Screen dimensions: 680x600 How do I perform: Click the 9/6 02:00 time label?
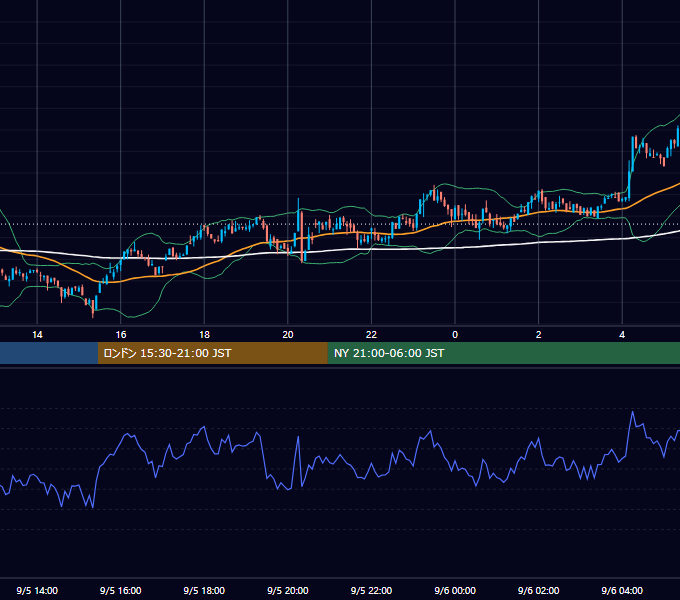click(x=539, y=590)
